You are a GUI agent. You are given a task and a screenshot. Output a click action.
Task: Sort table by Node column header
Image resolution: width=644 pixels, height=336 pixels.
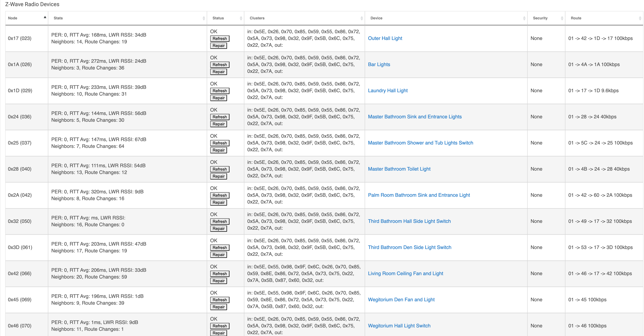pyautogui.click(x=26, y=18)
